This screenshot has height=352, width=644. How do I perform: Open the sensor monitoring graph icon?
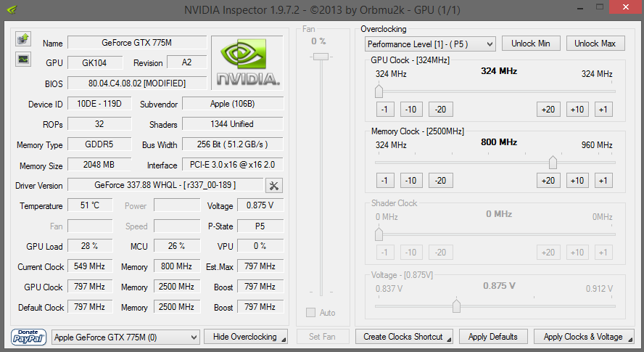tap(23, 60)
